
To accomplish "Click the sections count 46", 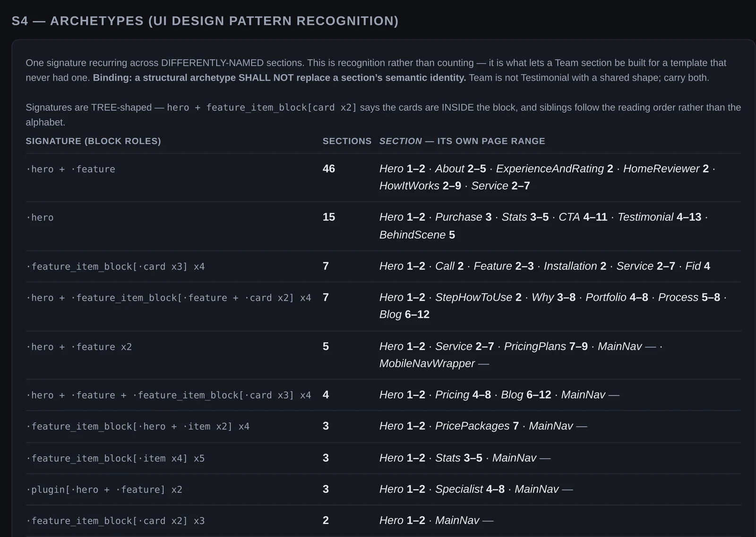I will 329,169.
